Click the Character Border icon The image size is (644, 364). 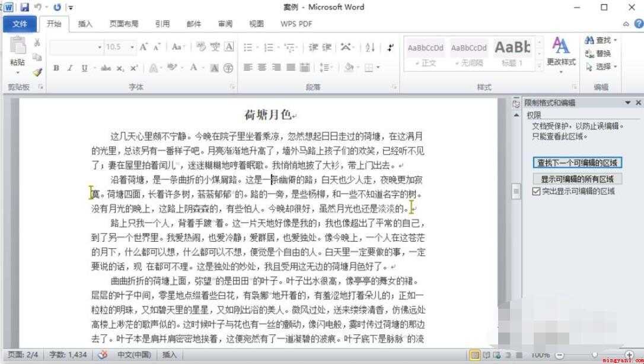click(229, 46)
